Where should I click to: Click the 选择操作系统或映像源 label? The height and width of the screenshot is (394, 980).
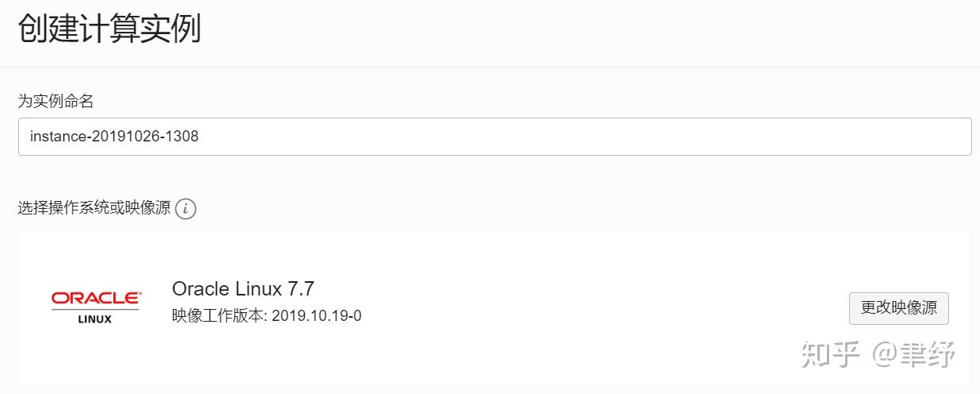pos(94,209)
